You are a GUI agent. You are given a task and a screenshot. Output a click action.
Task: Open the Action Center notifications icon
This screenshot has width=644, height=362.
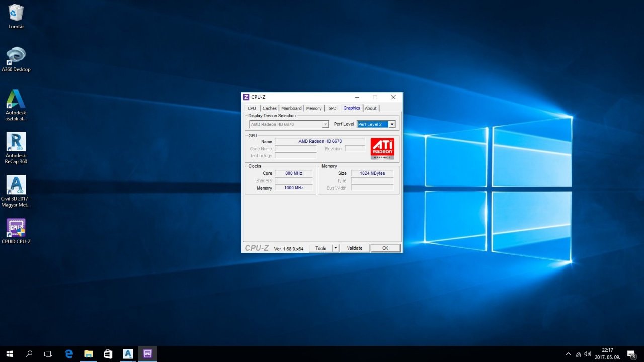click(x=631, y=354)
